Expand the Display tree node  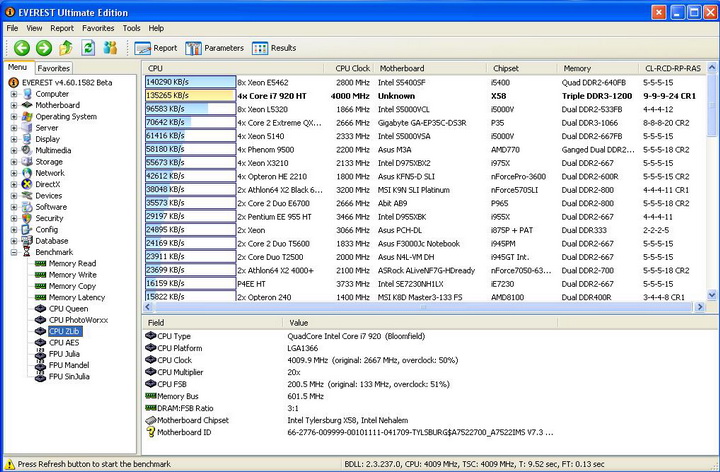pos(14,139)
